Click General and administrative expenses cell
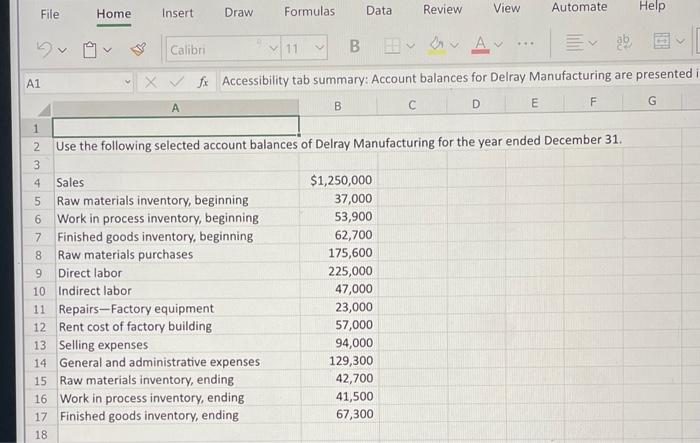Viewport: 700px width, 443px height. pyautogui.click(x=180, y=362)
